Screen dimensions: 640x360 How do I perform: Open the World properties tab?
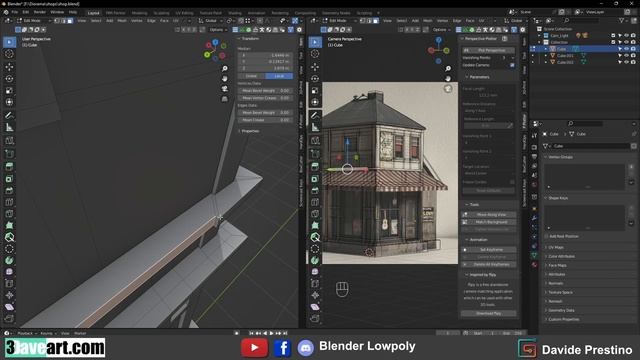[x=534, y=184]
